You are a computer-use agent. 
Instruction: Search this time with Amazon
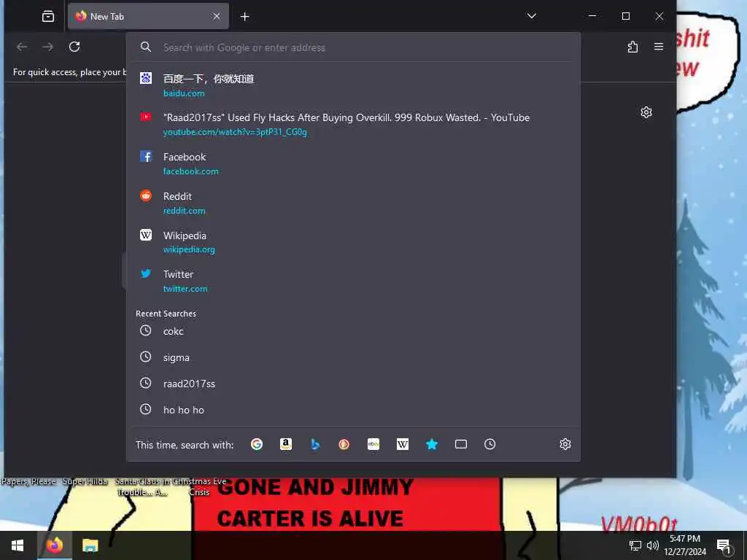pyautogui.click(x=286, y=444)
